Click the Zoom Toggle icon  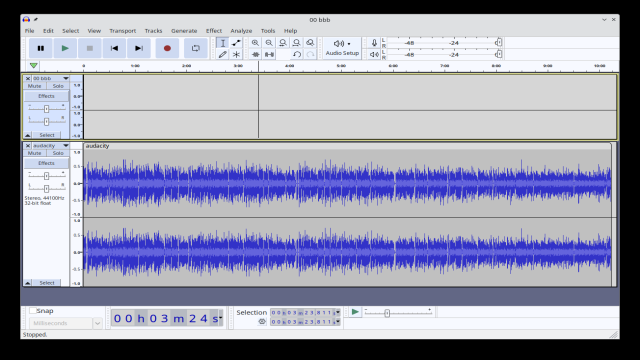pos(310,43)
